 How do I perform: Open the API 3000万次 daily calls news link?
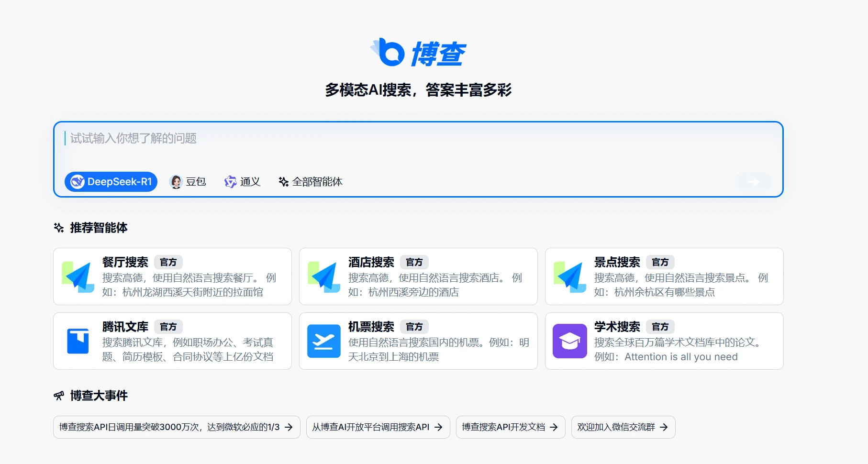click(x=176, y=427)
